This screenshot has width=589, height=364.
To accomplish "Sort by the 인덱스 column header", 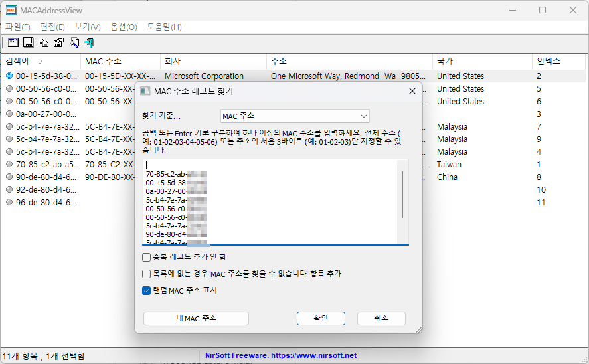I will pos(558,61).
